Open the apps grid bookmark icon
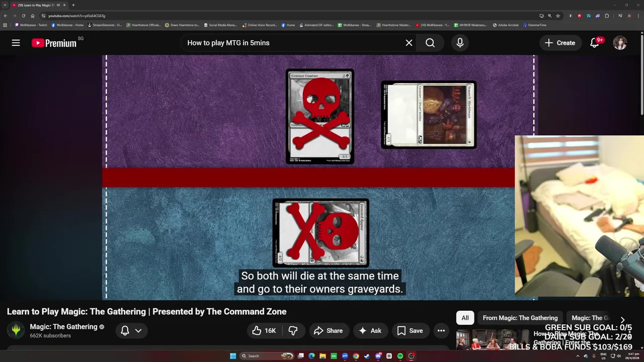The image size is (644, 362). [6, 25]
